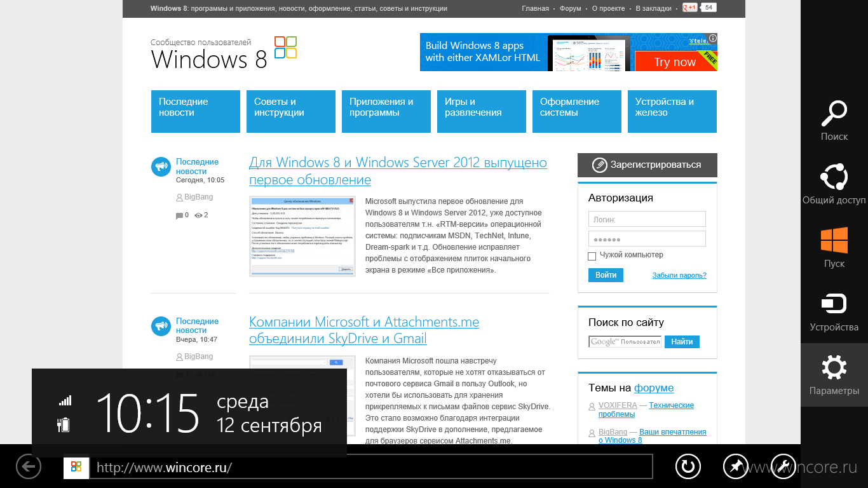Click the browser address bar
The image size is (868, 488).
pyautogui.click(x=371, y=467)
